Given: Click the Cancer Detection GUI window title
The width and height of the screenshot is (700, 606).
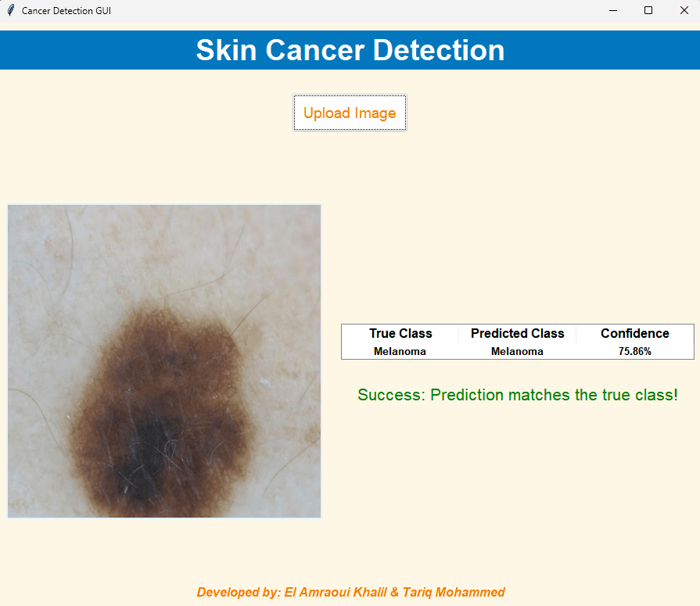Looking at the screenshot, I should (x=66, y=11).
